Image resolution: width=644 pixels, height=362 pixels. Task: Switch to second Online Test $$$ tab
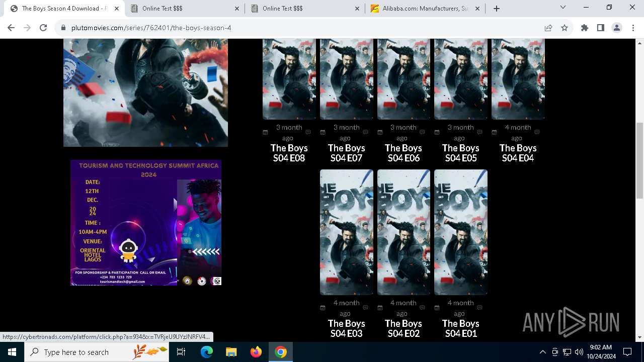(305, 9)
